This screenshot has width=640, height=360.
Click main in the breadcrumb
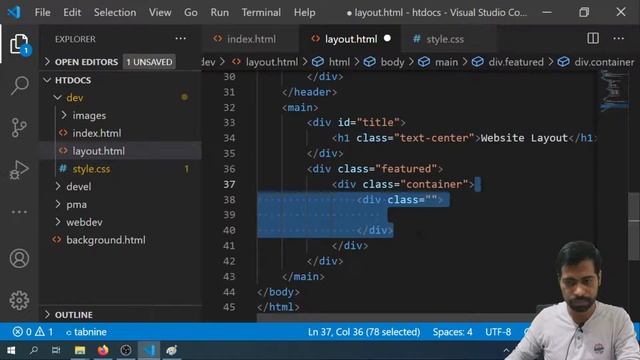446,62
